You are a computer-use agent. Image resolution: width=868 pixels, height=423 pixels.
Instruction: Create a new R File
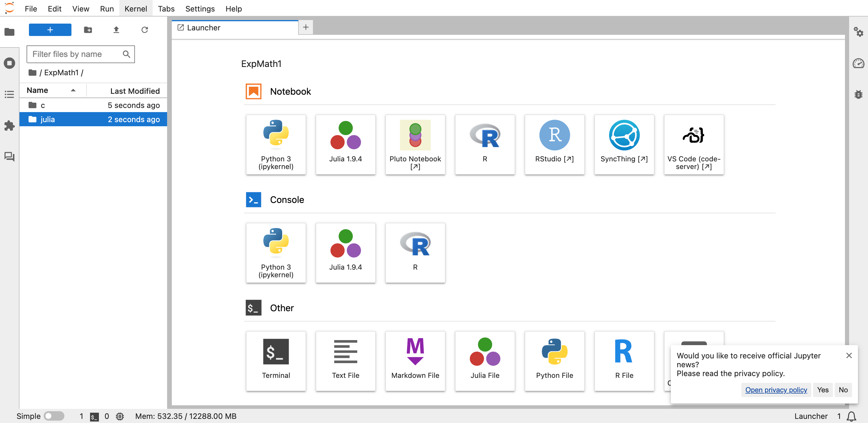[x=624, y=361]
